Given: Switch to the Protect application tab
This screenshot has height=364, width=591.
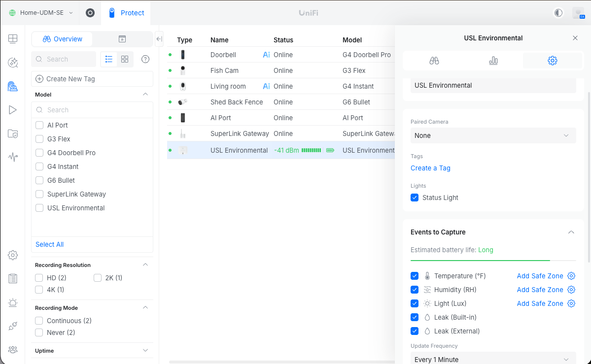Looking at the screenshot, I should 126,13.
